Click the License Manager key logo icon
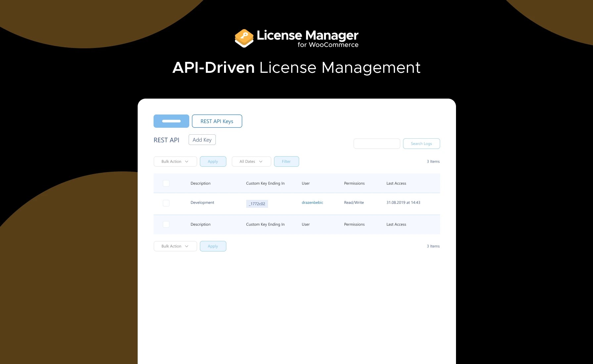 (244, 38)
